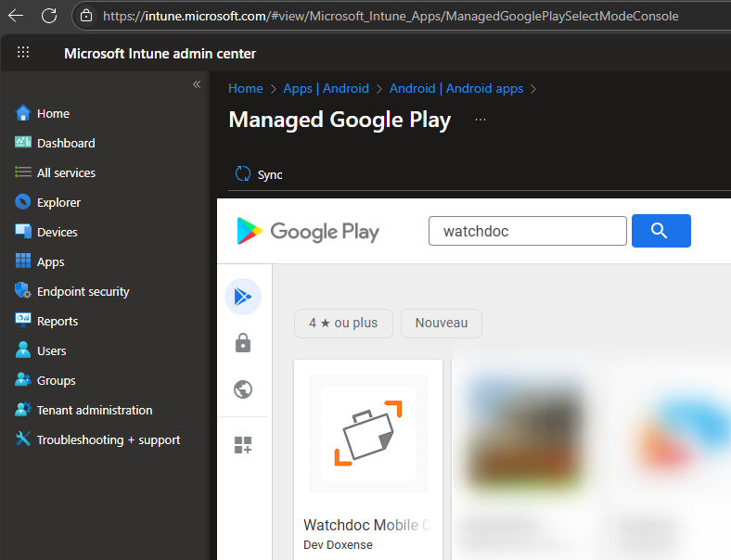731x560 pixels.
Task: Open the app launcher waffle icon
Action: tap(23, 53)
